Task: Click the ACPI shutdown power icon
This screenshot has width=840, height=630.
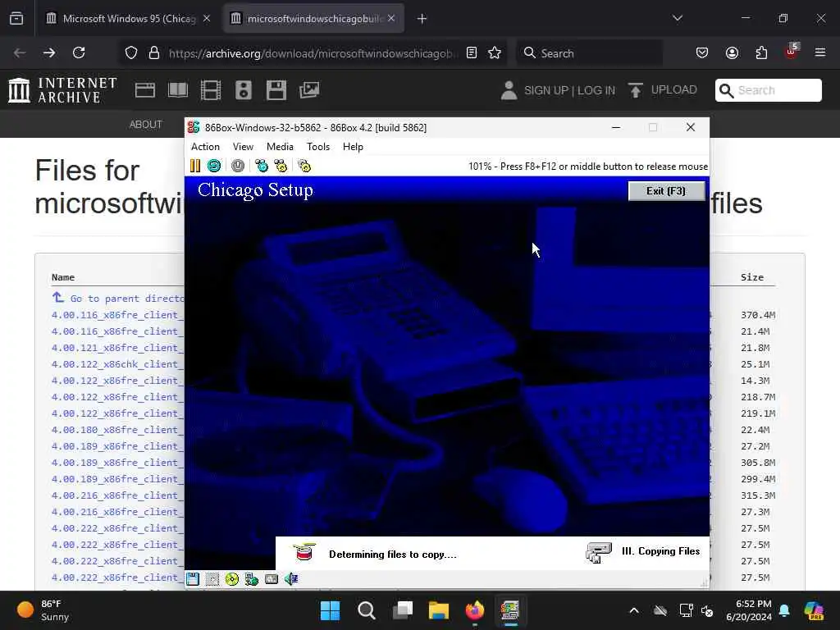Action: (238, 166)
